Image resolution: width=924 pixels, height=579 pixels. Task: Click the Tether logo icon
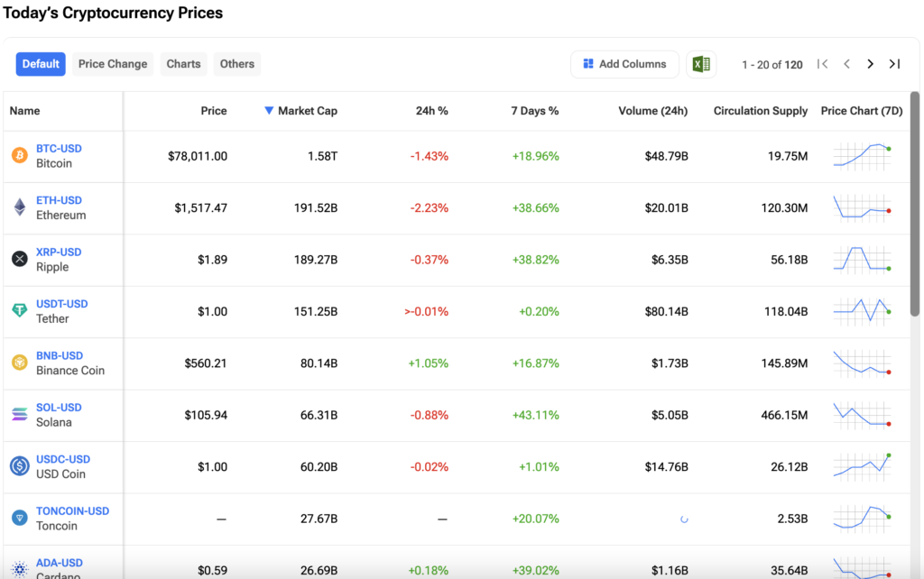tap(20, 311)
